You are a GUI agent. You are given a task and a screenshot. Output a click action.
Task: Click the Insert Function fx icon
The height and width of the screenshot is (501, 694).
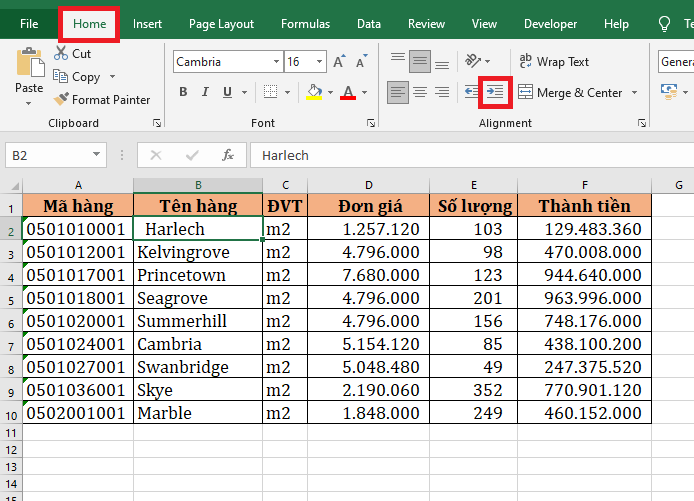pyautogui.click(x=228, y=155)
